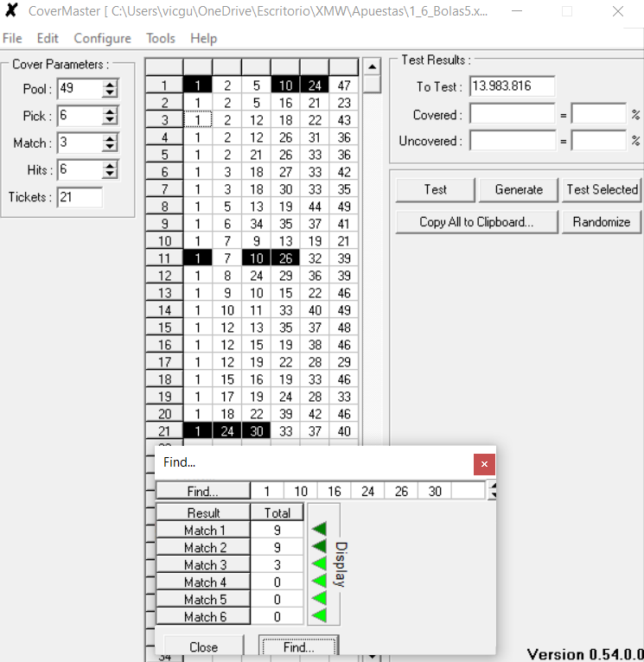Click the empty seventh Find number cell
The image size is (644, 662).
[x=468, y=491]
